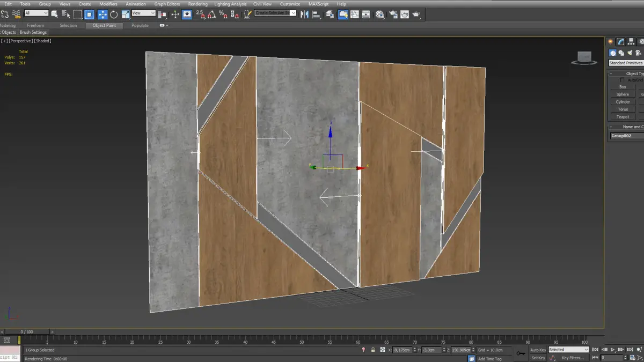Screen dimensions: 644x362
Task: Toggle Spinner Snap
Action: click(235, 14)
